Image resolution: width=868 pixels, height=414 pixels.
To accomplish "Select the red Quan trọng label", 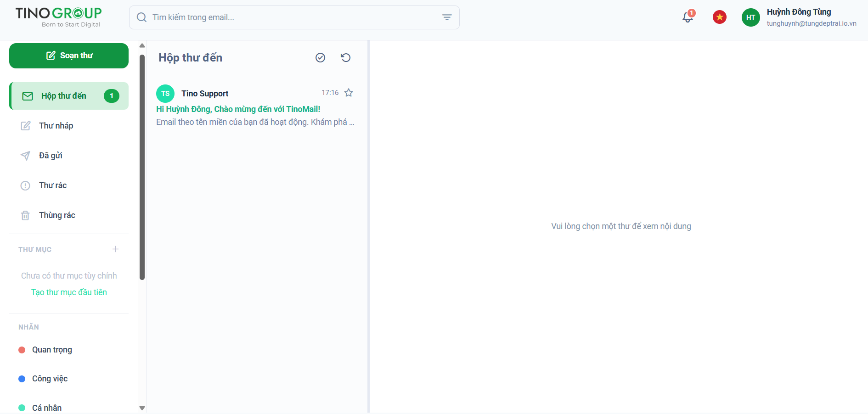I will pos(52,350).
